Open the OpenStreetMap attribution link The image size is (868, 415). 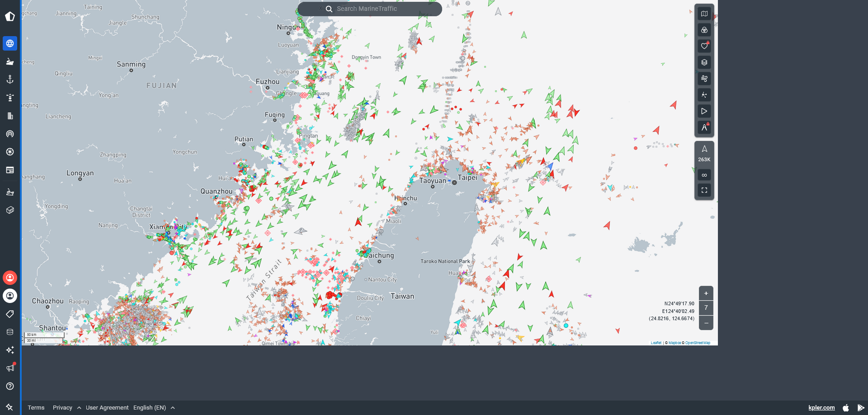coord(698,343)
